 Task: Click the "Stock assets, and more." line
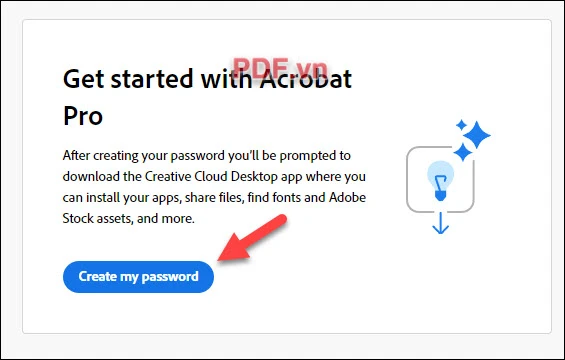[x=129, y=218]
